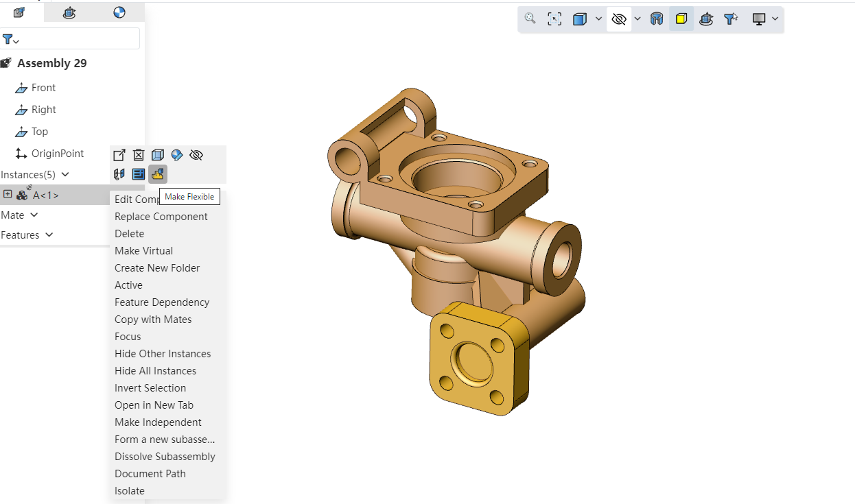Select Dissolve Subassembly menu entry
The width and height of the screenshot is (855, 504).
point(165,457)
